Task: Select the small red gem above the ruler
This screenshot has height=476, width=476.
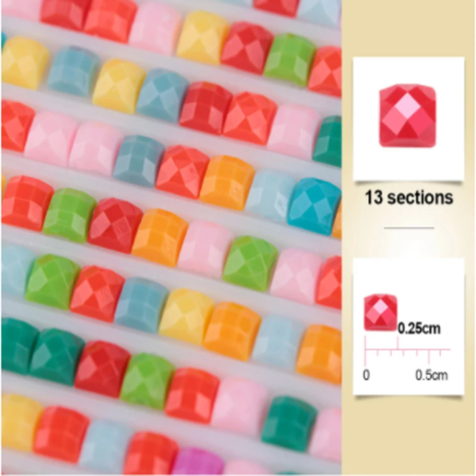Action: pyautogui.click(x=380, y=312)
